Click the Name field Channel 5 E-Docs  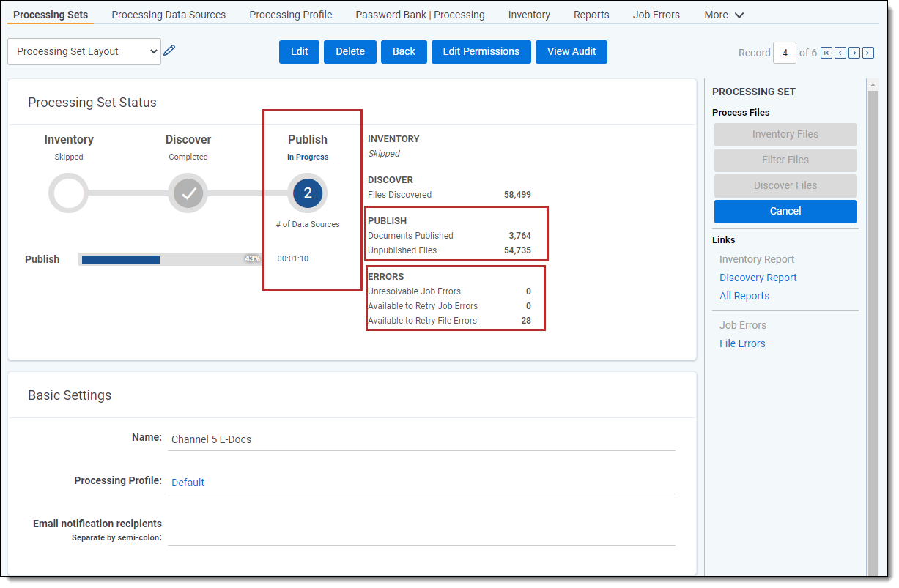[x=421, y=439]
